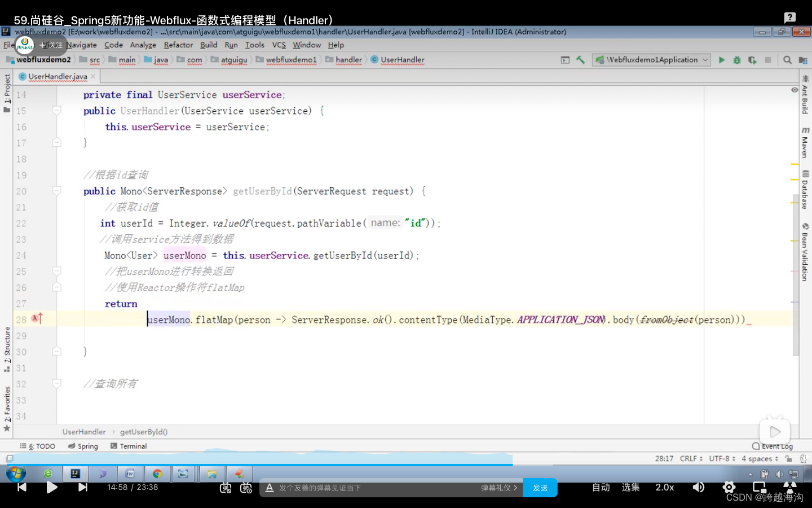Open the Windows Start menu
Image resolution: width=812 pixels, height=508 pixels.
pos(16,473)
